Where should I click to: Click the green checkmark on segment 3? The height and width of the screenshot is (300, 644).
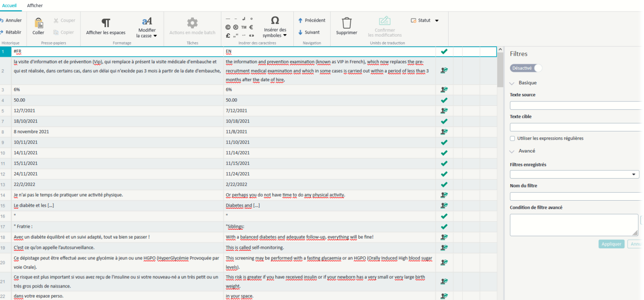tap(444, 89)
